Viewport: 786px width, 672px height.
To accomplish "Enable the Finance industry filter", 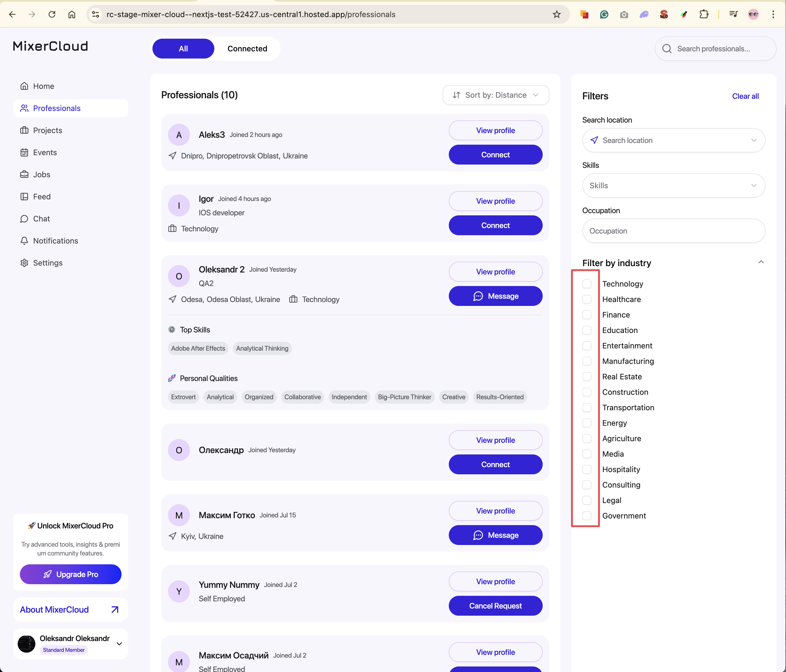I will click(x=587, y=315).
